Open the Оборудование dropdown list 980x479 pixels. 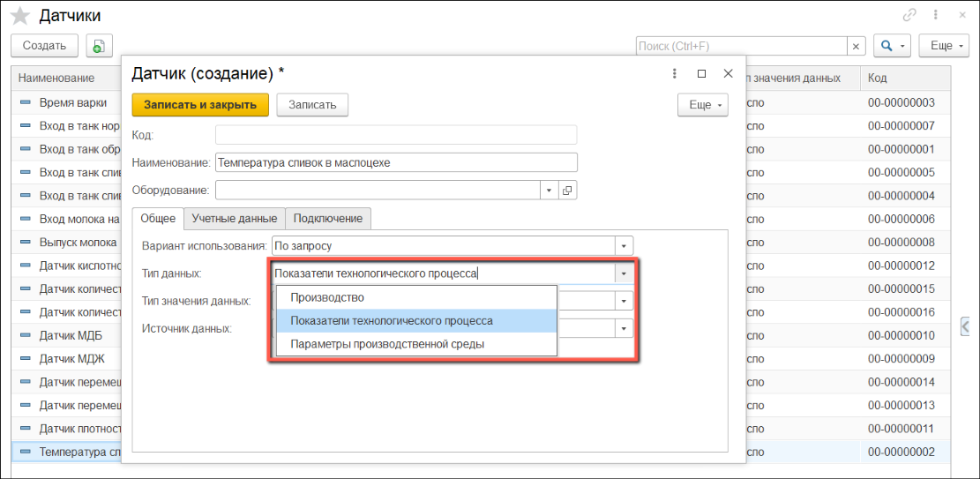[x=548, y=190]
